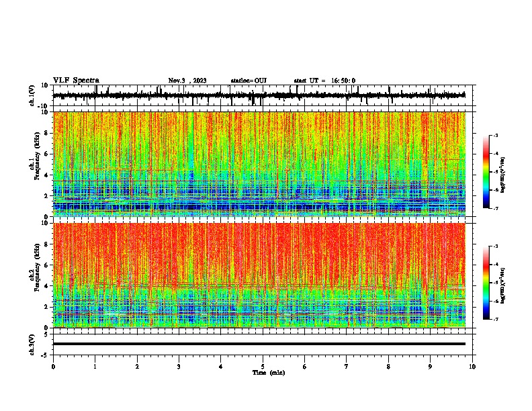Image resolution: width=532 pixels, height=411 pixels.
Task: Click time axis tick label "9"
Action: [430, 367]
